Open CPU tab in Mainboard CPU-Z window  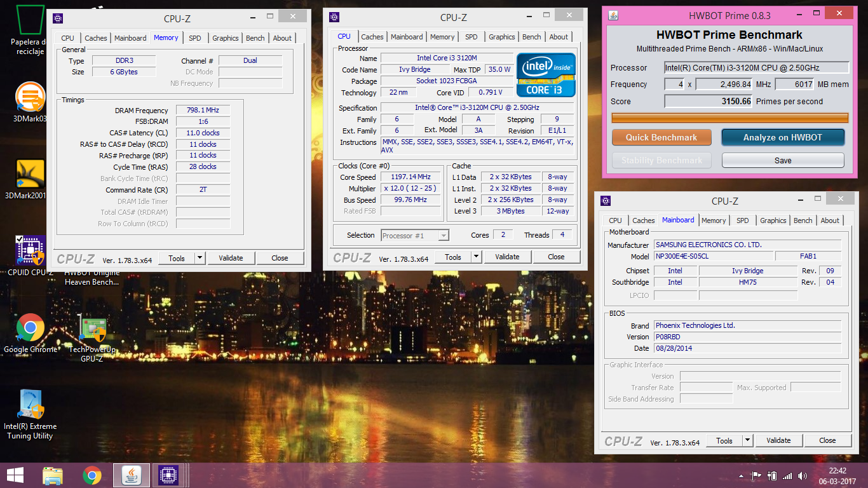[615, 220]
